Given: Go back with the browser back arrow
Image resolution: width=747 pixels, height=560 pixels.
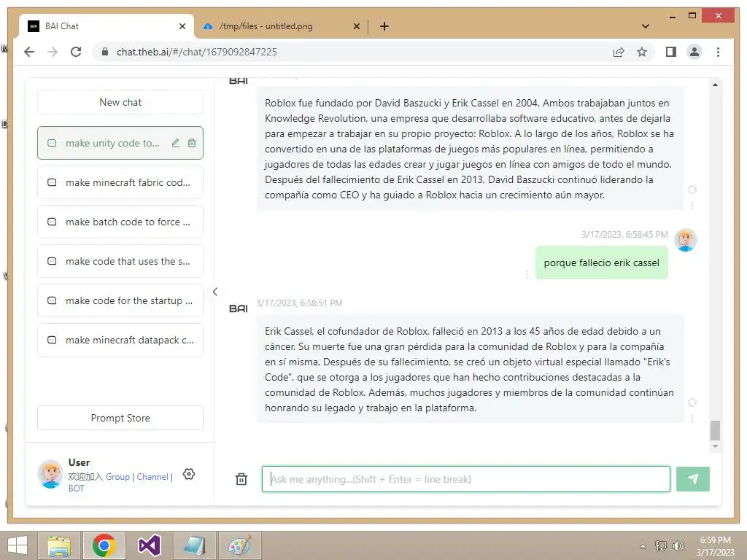Looking at the screenshot, I should [x=29, y=52].
